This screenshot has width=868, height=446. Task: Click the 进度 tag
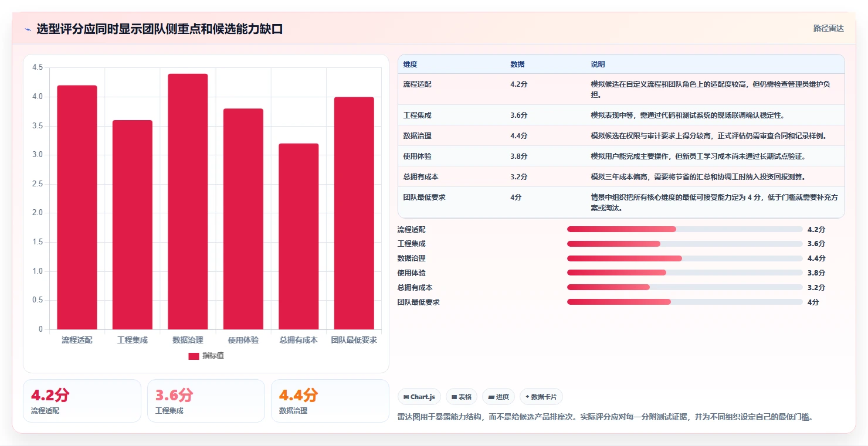pos(499,397)
